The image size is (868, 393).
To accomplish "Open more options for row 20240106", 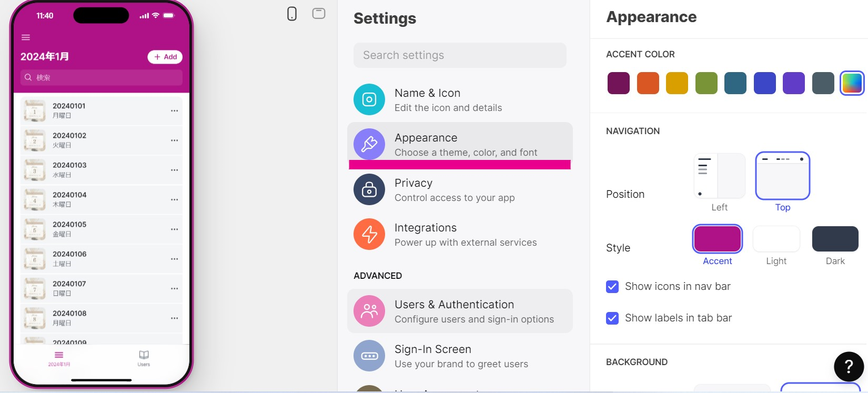I will pyautogui.click(x=175, y=259).
